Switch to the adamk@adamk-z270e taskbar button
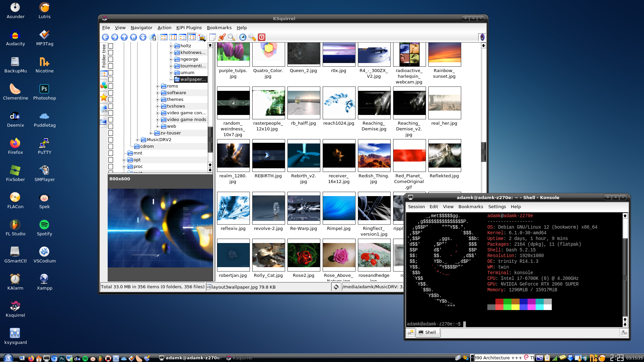This screenshot has width=644, height=362. [x=190, y=358]
